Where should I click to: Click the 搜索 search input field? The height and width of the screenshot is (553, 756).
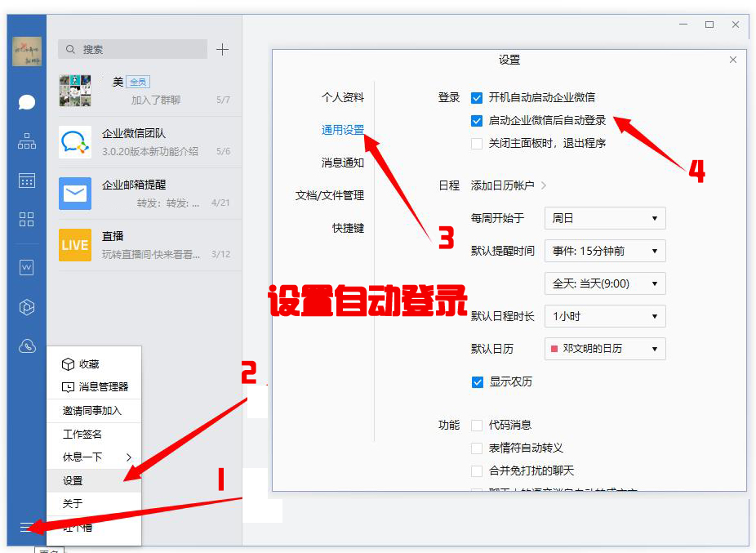click(132, 49)
